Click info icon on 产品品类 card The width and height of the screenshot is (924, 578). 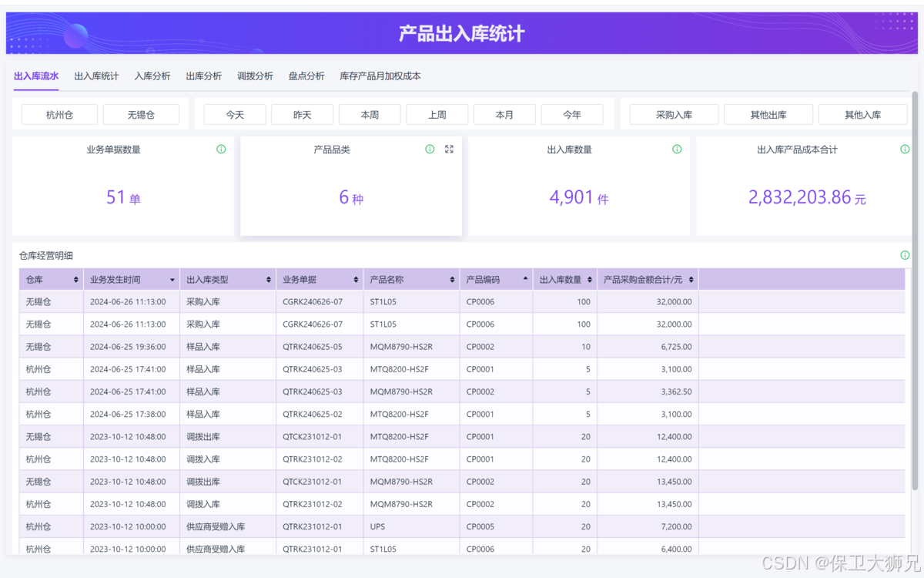(430, 150)
